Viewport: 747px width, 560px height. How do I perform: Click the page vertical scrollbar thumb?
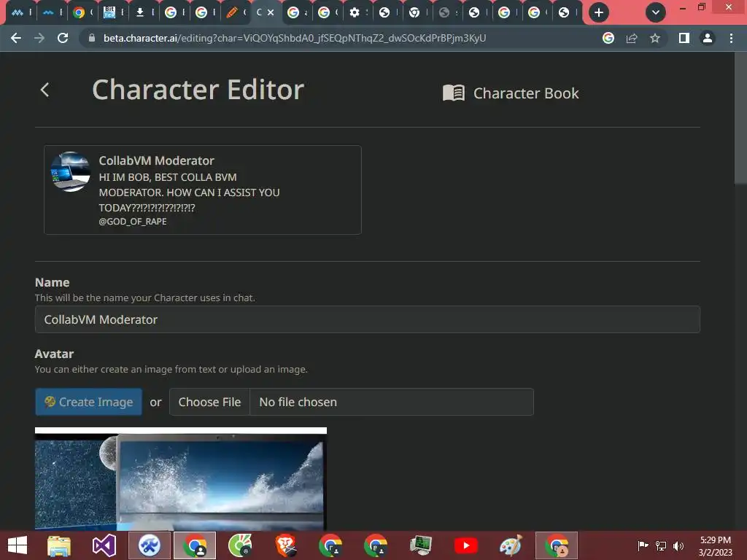coord(740,117)
